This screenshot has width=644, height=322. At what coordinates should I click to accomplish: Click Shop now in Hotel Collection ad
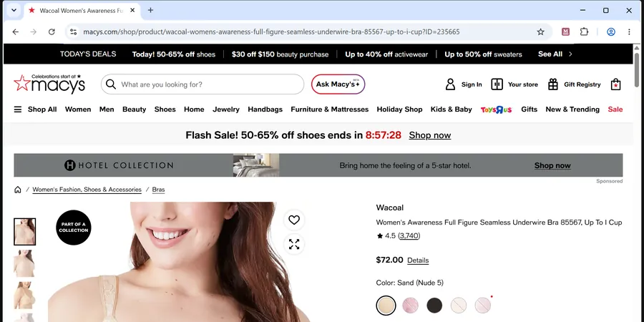[x=552, y=165]
